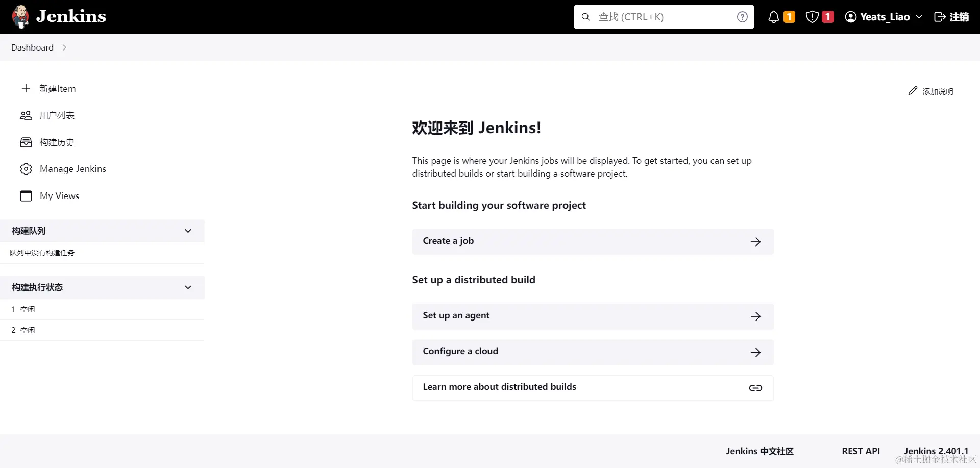The width and height of the screenshot is (980, 468).
Task: Click the 构建队列 panel heading
Action: pos(29,231)
